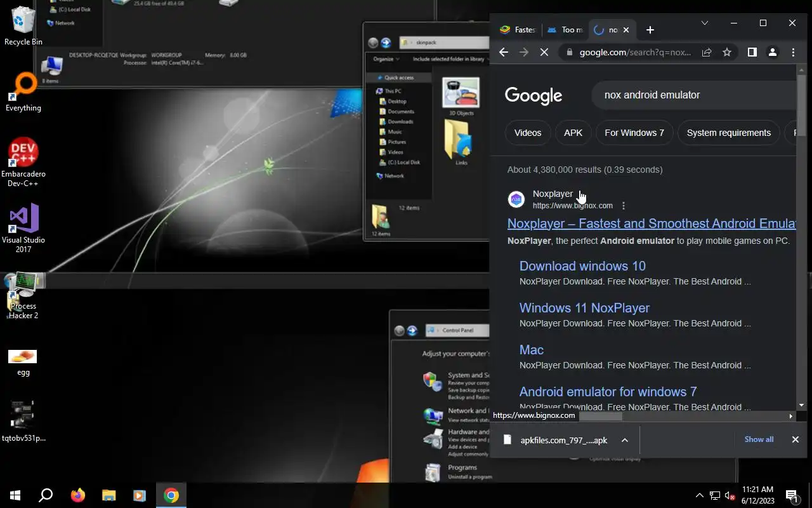Screen dimensions: 812x508
Task: Click the horizontal scrollbar right arrow
Action: click(790, 416)
